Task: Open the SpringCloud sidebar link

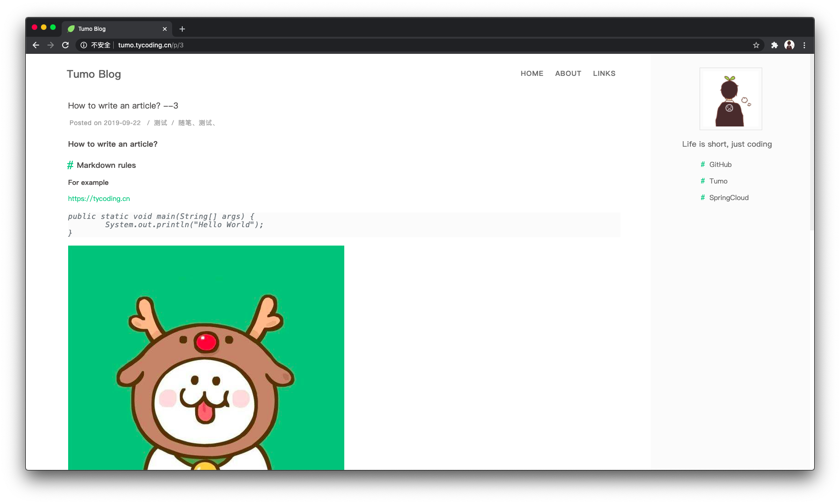Action: pos(729,198)
